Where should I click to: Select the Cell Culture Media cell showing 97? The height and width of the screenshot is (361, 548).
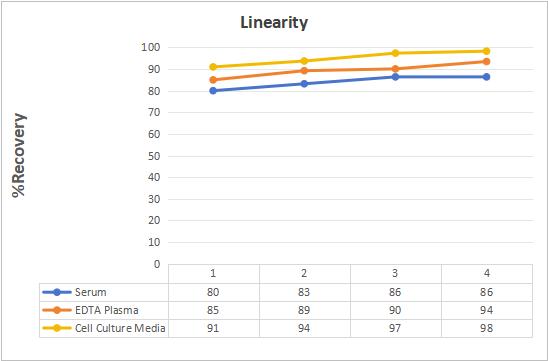click(x=395, y=328)
